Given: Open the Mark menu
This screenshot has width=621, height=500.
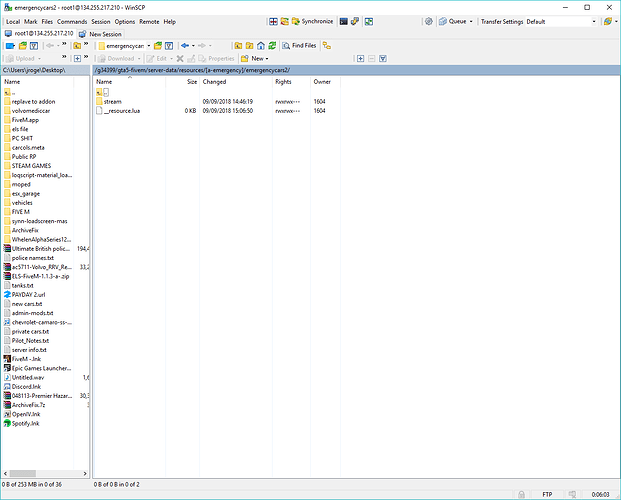Looking at the screenshot, I should (x=30, y=22).
